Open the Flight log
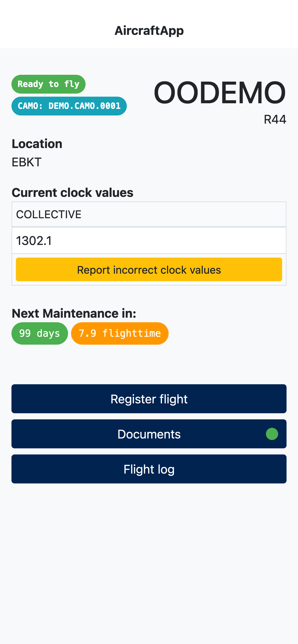The height and width of the screenshot is (644, 298). pos(149,469)
